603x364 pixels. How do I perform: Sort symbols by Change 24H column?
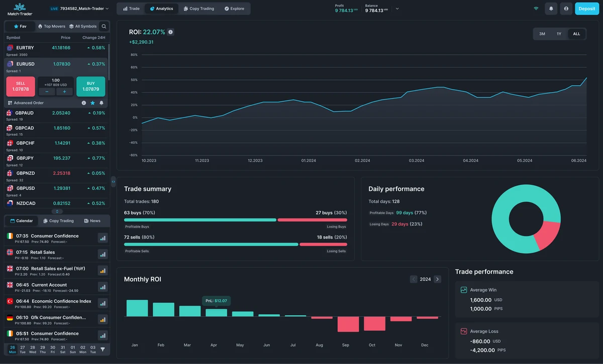pyautogui.click(x=94, y=38)
